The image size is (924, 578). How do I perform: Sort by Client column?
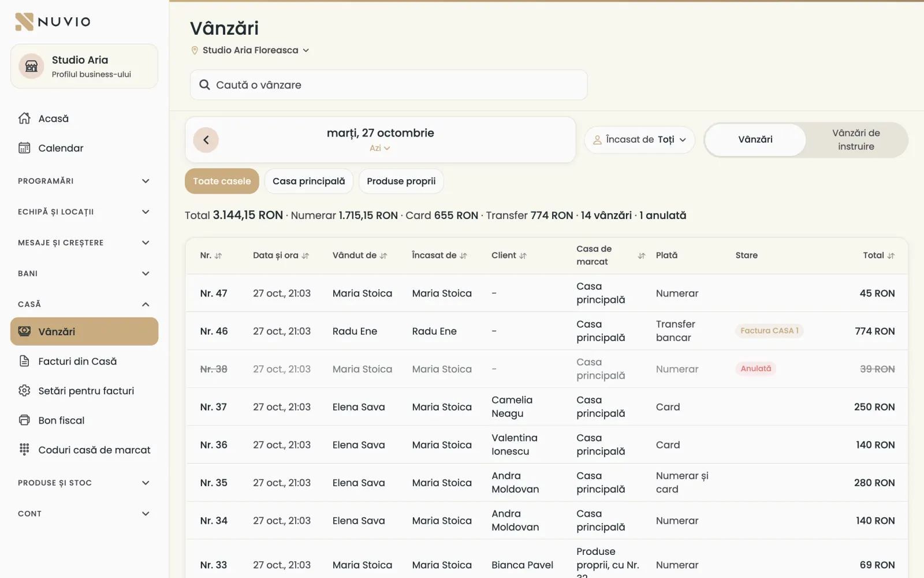523,255
